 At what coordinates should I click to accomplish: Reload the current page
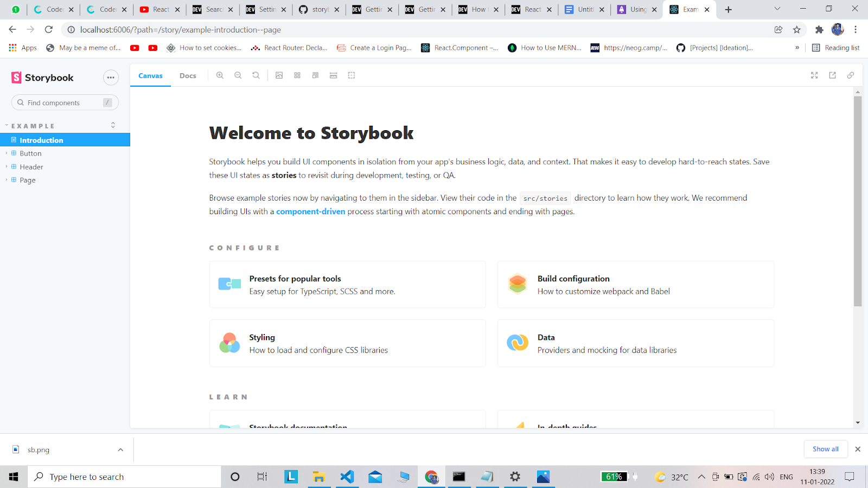pos(49,29)
